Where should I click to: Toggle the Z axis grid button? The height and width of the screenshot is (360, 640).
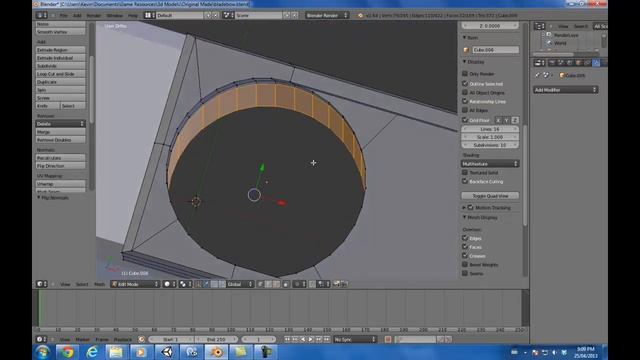[515, 120]
